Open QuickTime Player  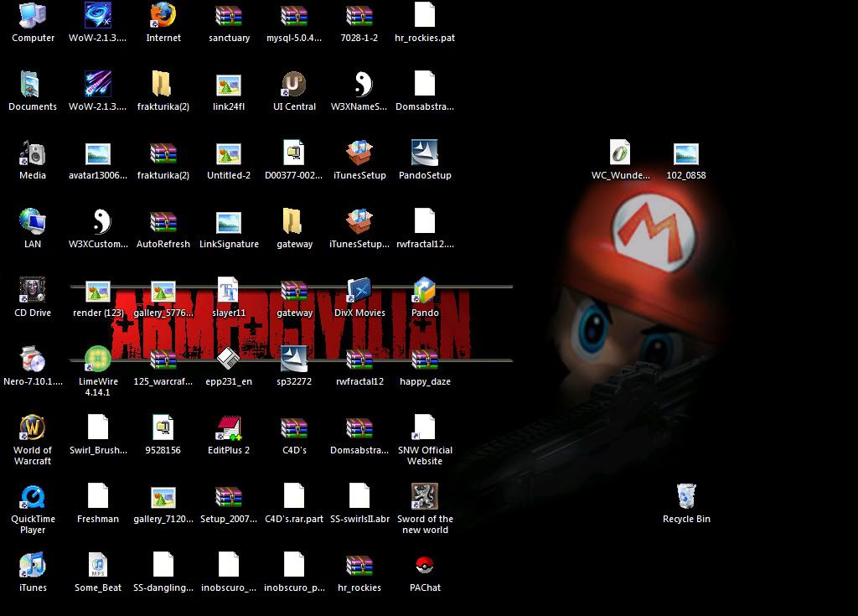[x=33, y=497]
